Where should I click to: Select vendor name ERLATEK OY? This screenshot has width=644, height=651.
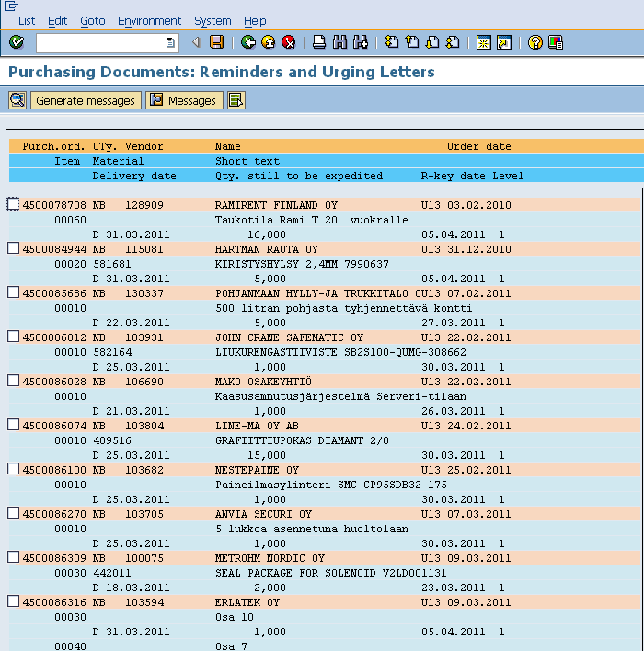coord(247,602)
